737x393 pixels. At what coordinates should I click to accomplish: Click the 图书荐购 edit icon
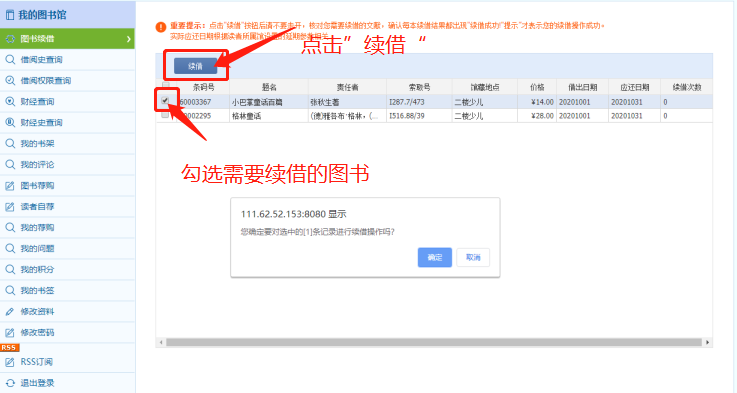coord(10,186)
